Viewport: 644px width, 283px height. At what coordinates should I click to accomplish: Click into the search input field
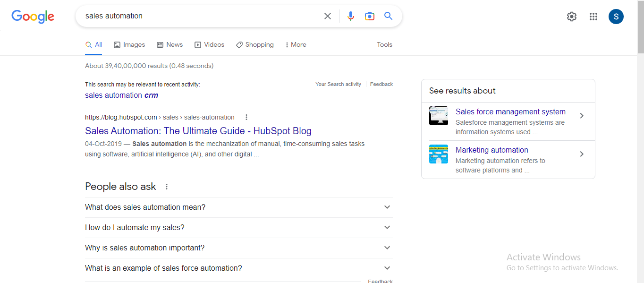pyautogui.click(x=198, y=16)
